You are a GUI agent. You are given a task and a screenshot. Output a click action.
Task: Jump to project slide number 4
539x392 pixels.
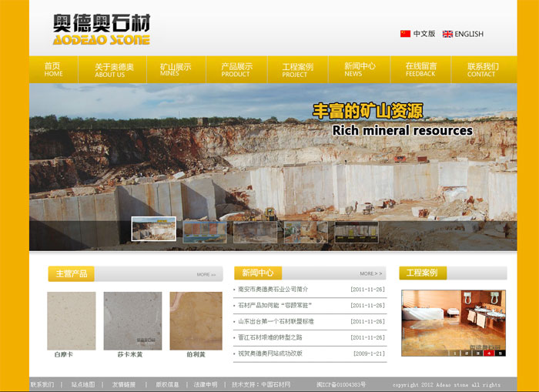488,353
